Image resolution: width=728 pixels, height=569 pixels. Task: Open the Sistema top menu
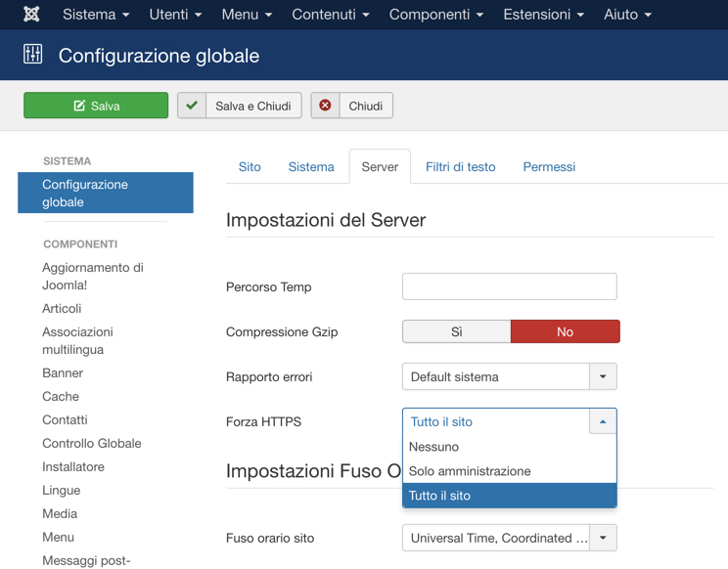pyautogui.click(x=96, y=15)
